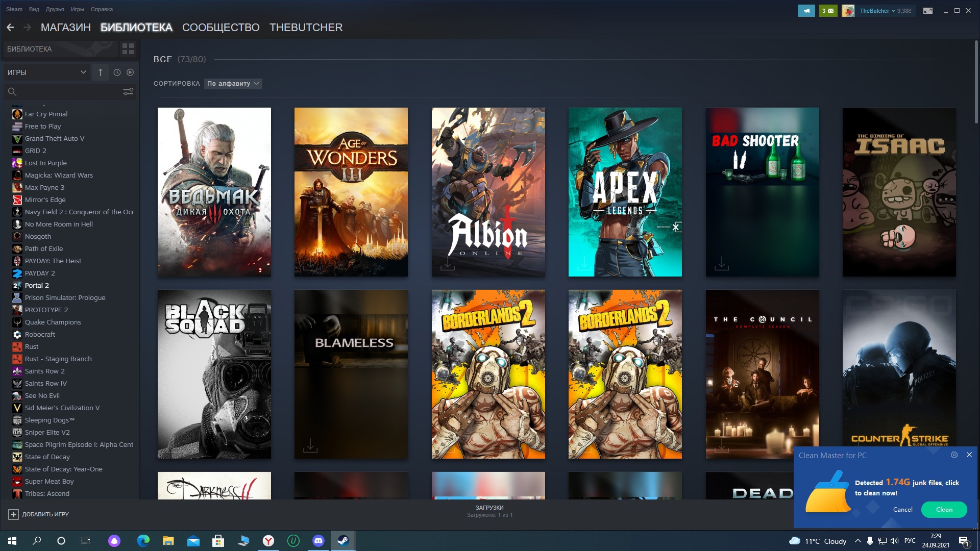
Task: Open Apex Legends game cover
Action: [x=625, y=192]
